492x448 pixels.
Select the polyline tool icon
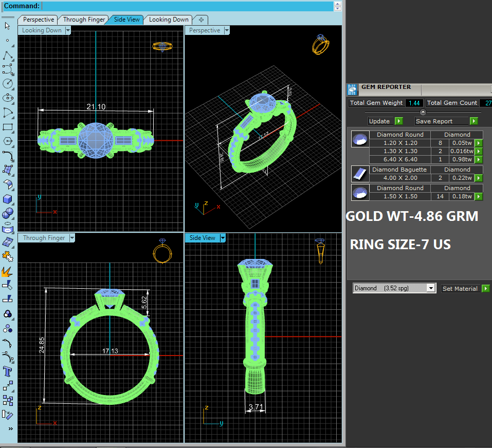(x=8, y=55)
